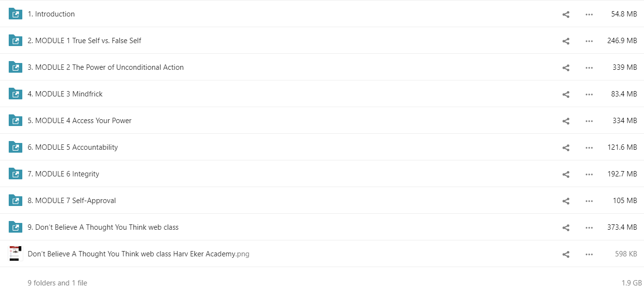This screenshot has width=644, height=300.
Task: Click the png file thumbnail preview
Action: pos(16,253)
